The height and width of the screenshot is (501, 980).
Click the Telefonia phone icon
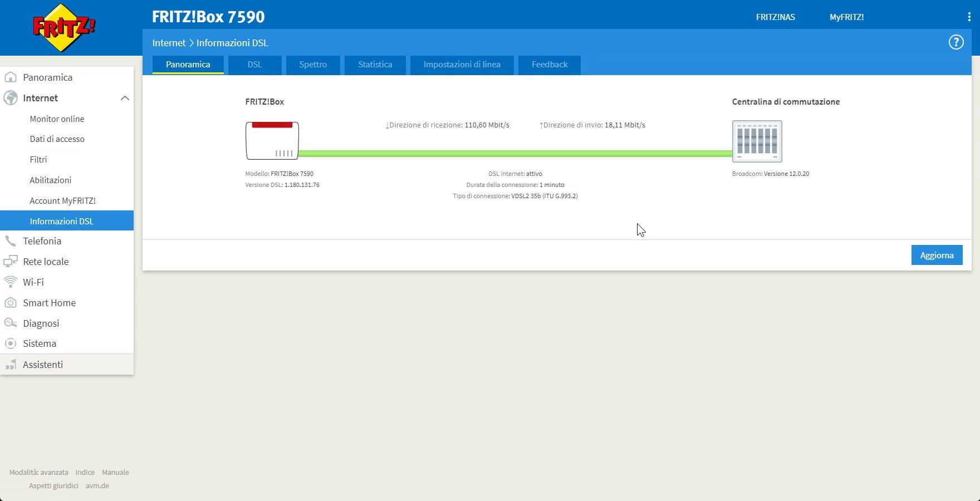pyautogui.click(x=10, y=241)
